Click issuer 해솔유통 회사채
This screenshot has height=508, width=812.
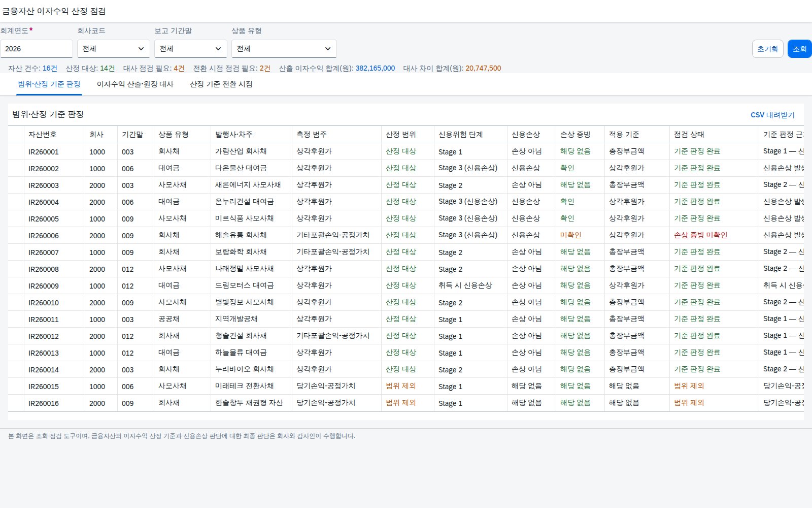coord(241,235)
